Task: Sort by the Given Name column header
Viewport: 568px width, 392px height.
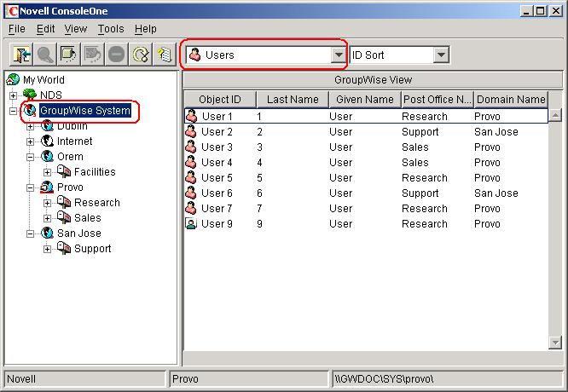Action: pyautogui.click(x=365, y=99)
